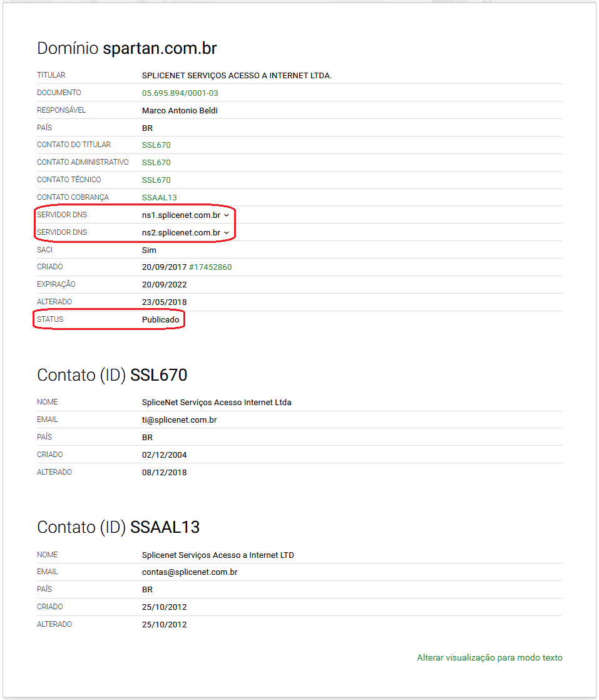Click the expiration date 20/09/2022
The width and height of the screenshot is (599, 700).
click(x=164, y=285)
